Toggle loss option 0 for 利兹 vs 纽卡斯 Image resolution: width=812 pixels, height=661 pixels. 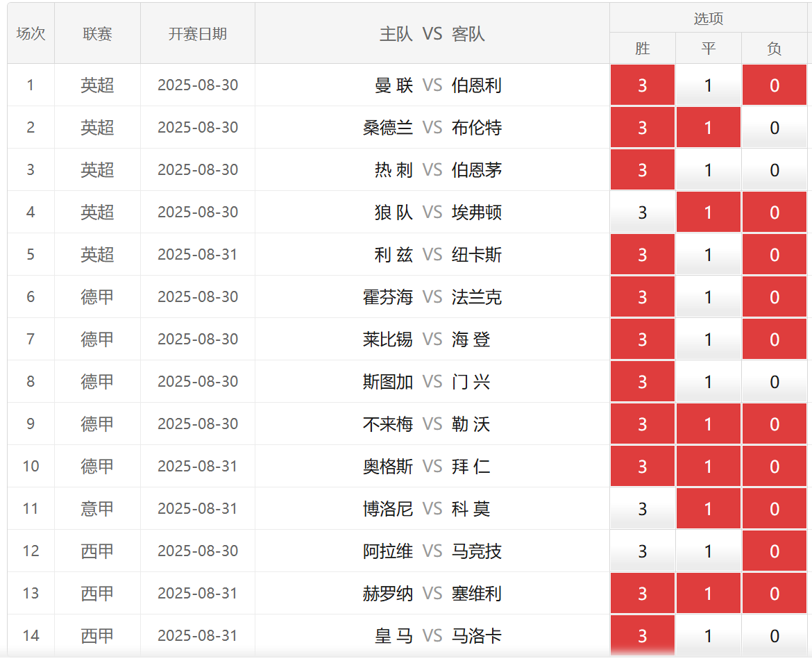(775, 254)
